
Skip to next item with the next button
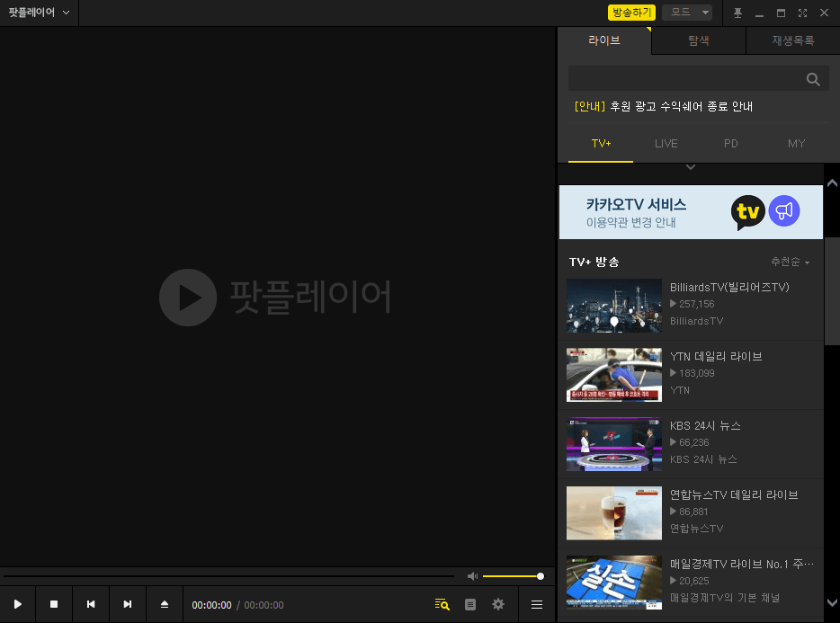[x=127, y=604]
